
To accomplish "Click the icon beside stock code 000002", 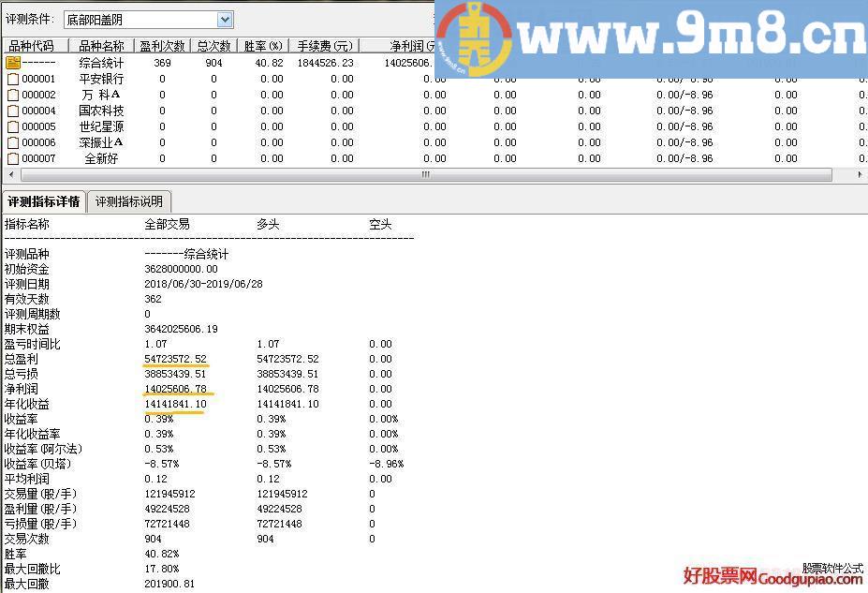I will (13, 96).
